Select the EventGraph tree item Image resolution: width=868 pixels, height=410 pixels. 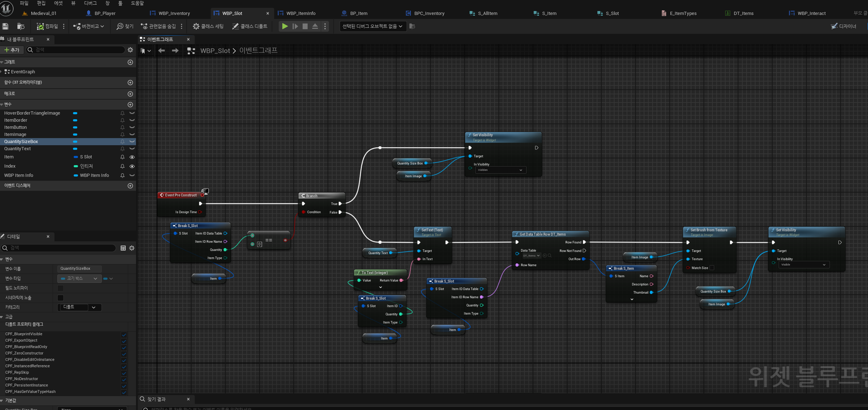point(23,72)
